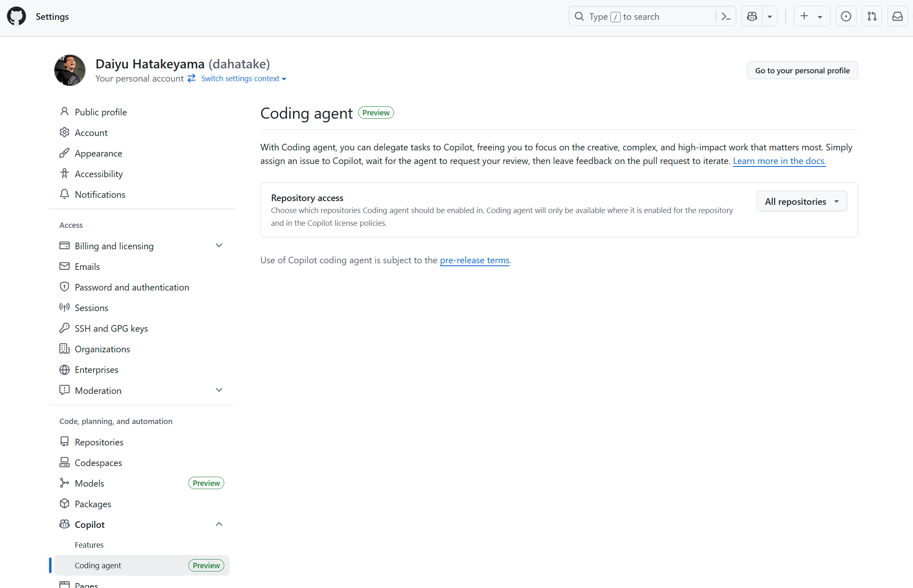Expand the Moderation section

(219, 390)
